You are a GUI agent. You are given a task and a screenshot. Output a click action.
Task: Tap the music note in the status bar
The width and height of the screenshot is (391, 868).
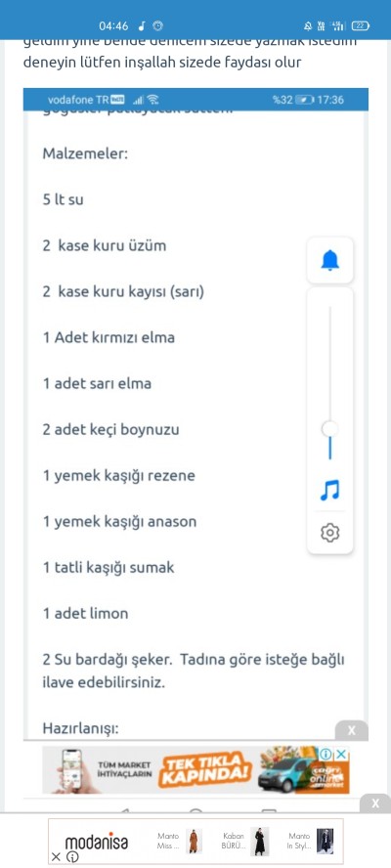pyautogui.click(x=142, y=26)
